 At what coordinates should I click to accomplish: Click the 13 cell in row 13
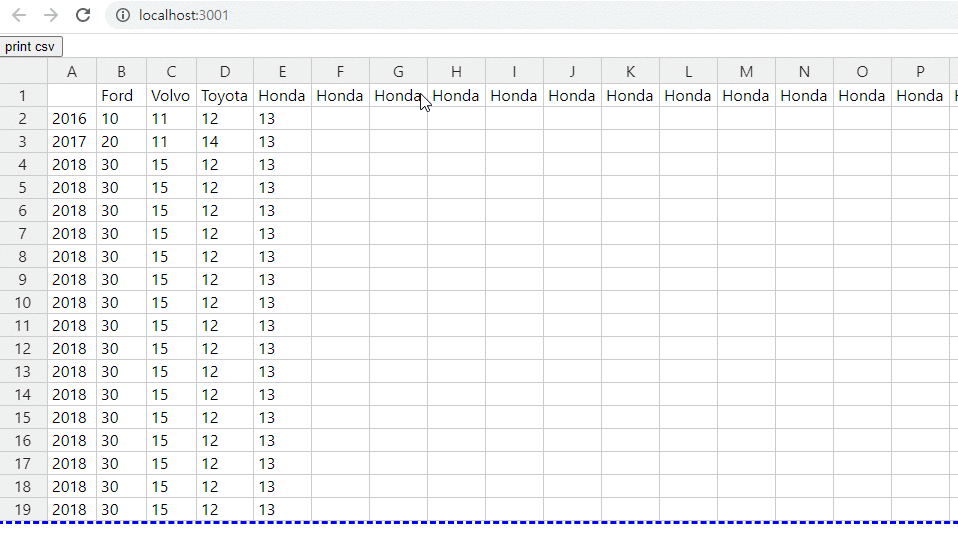(283, 371)
